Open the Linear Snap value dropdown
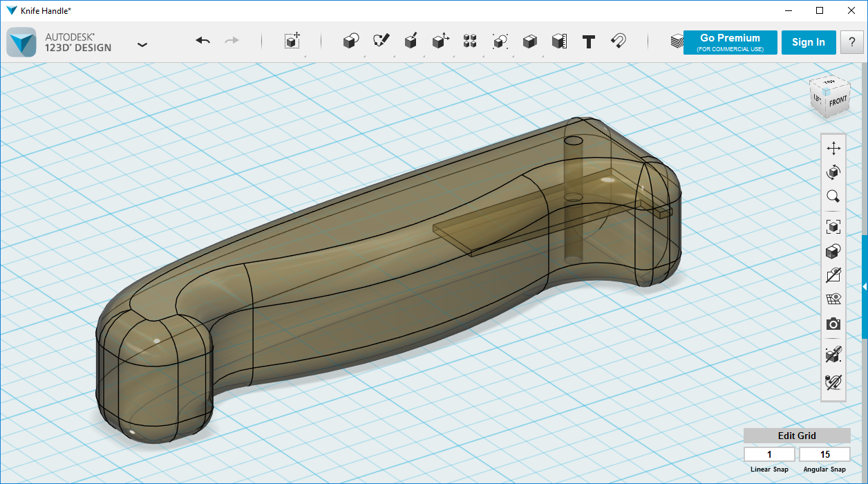The image size is (868, 484). 769,454
